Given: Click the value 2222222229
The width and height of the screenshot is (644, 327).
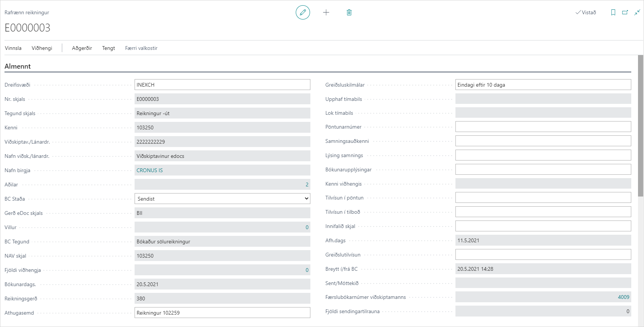Looking at the screenshot, I should 222,142.
